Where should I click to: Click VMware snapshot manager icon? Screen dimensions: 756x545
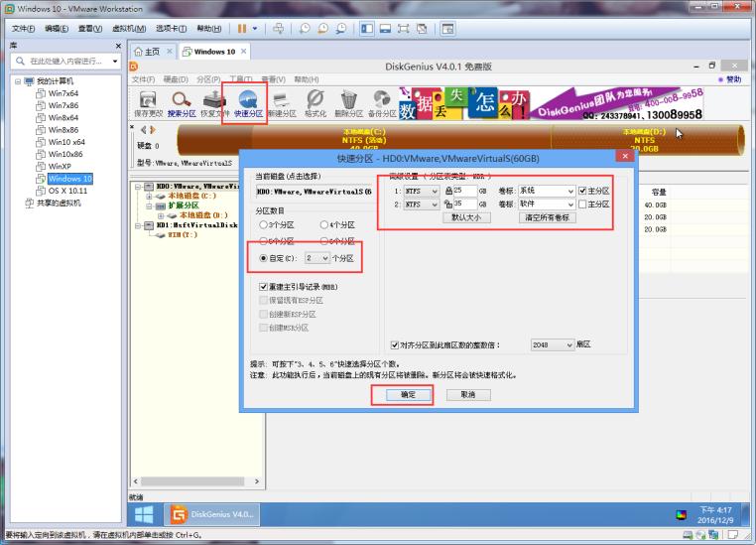341,29
